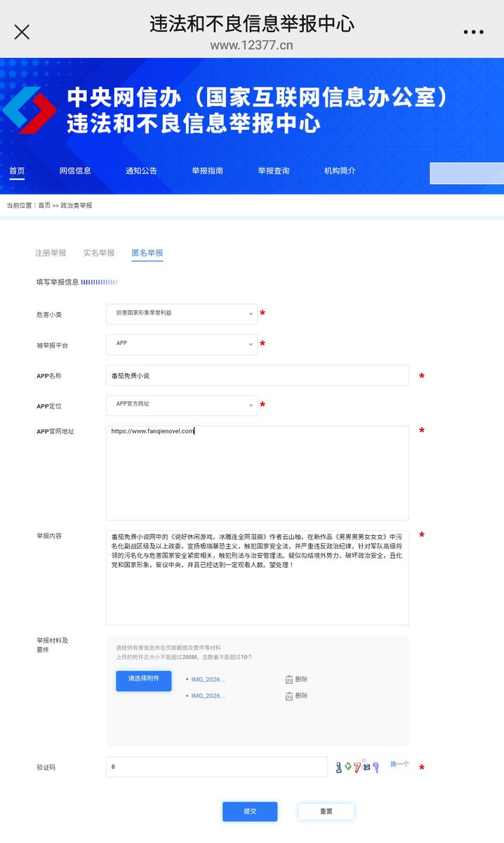This screenshot has height=843, width=504.
Task: Expand the 被举报平台 dropdown
Action: (182, 344)
